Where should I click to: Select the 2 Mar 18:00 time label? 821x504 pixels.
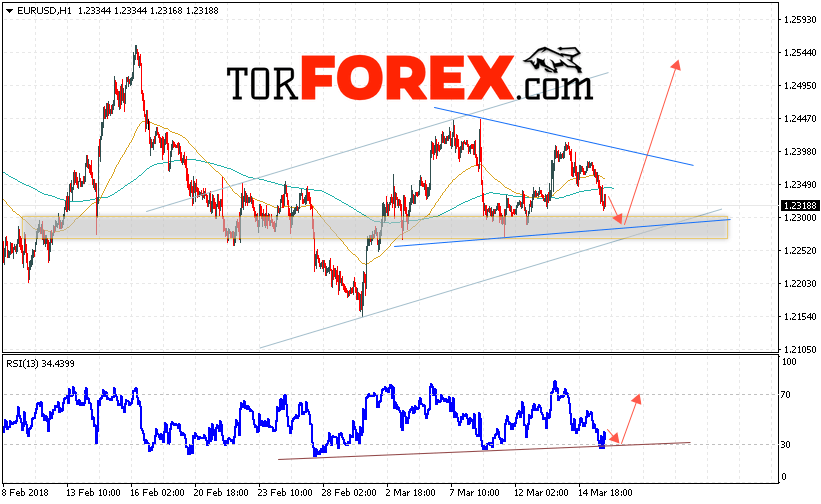tap(410, 493)
